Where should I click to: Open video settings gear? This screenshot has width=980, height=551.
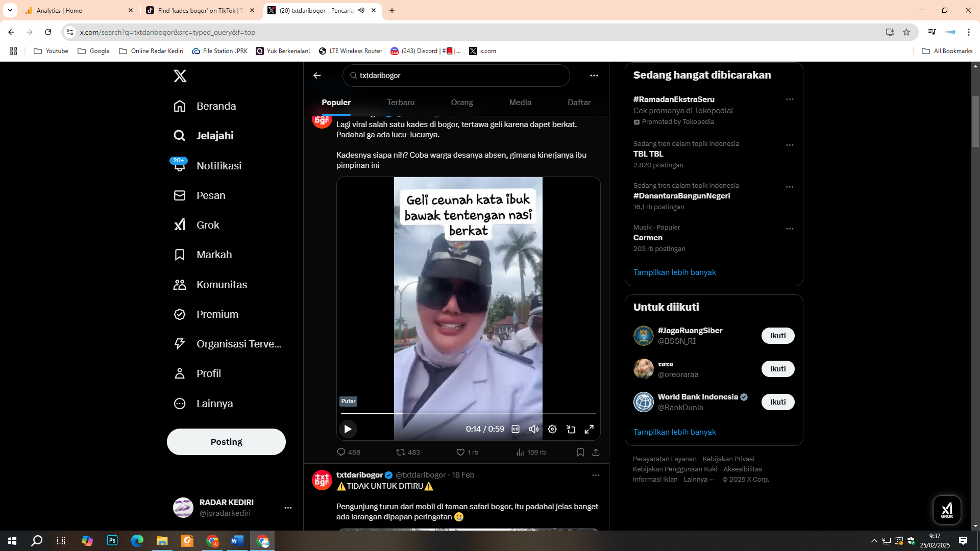(552, 429)
